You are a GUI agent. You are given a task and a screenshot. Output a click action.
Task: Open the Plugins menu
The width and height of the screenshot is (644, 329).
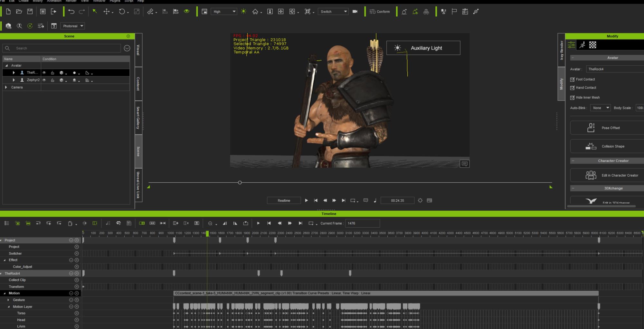pyautogui.click(x=115, y=1)
